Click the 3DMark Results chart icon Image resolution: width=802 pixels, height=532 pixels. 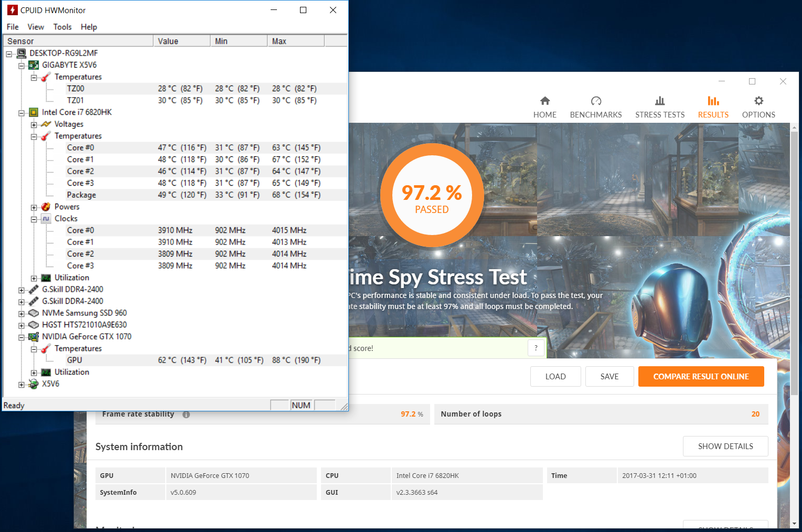(713, 101)
